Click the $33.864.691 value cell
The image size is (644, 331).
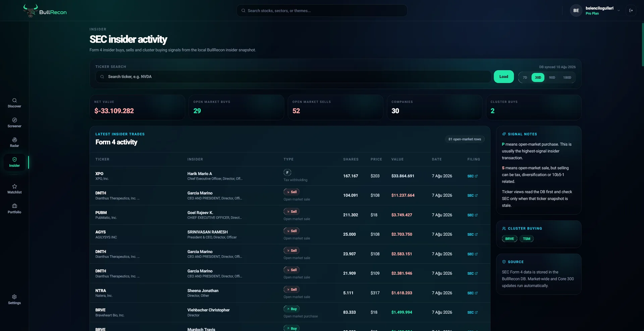(x=403, y=176)
